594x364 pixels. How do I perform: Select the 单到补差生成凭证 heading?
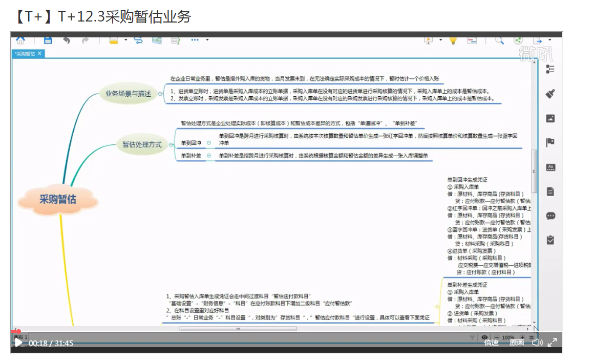(467, 285)
